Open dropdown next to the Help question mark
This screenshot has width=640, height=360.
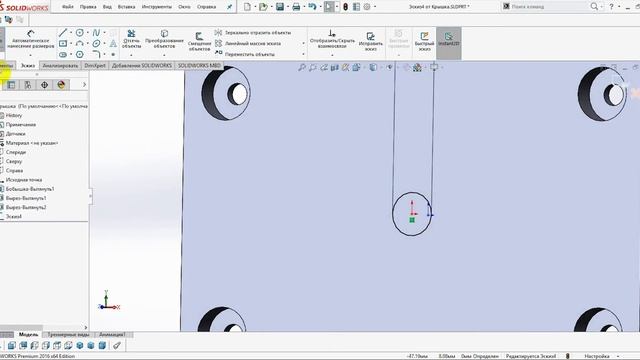(x=619, y=7)
